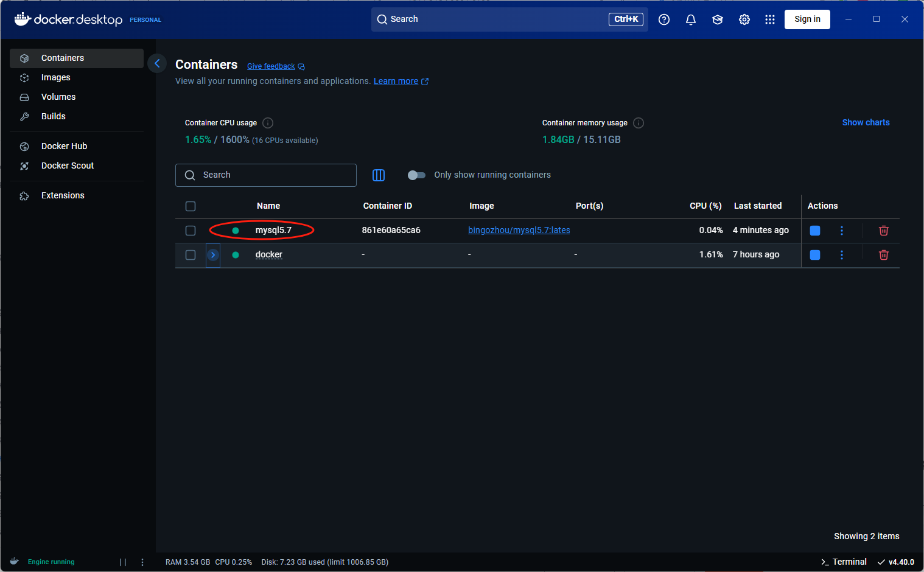This screenshot has height=572, width=924.
Task: Click the Volumes disk icon in sidebar
Action: coord(24,97)
